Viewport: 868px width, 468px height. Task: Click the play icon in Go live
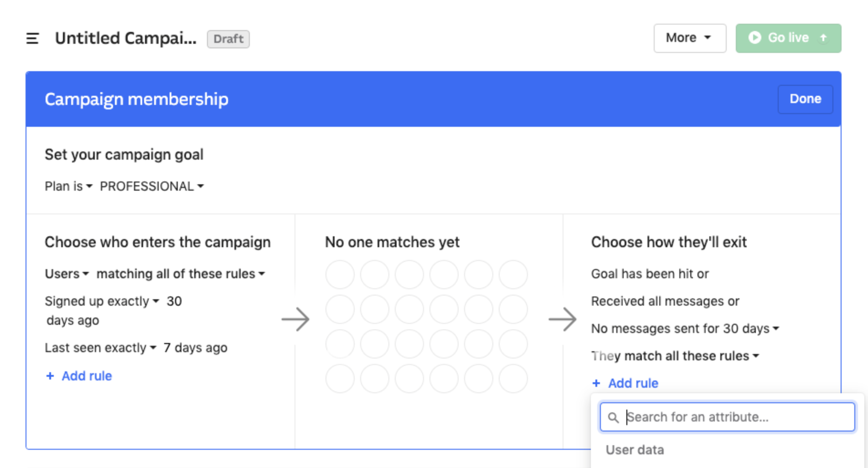[754, 38]
